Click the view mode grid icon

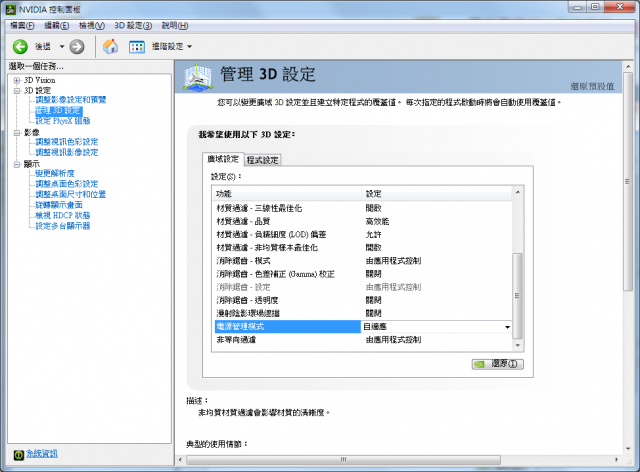(137, 47)
